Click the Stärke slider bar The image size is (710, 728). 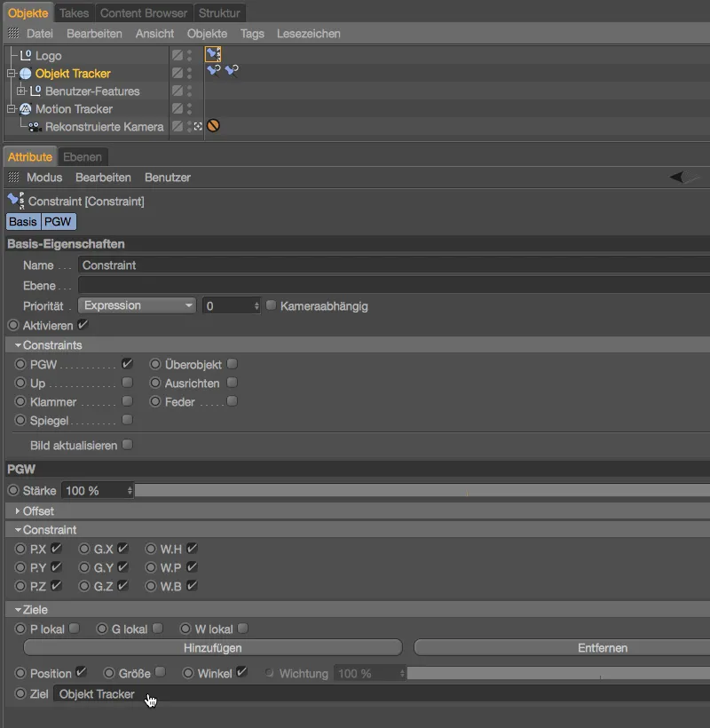(422, 490)
